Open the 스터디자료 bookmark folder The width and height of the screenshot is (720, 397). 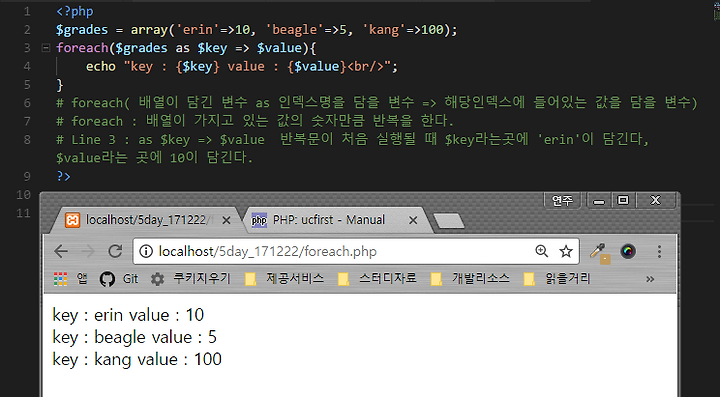pos(377,279)
